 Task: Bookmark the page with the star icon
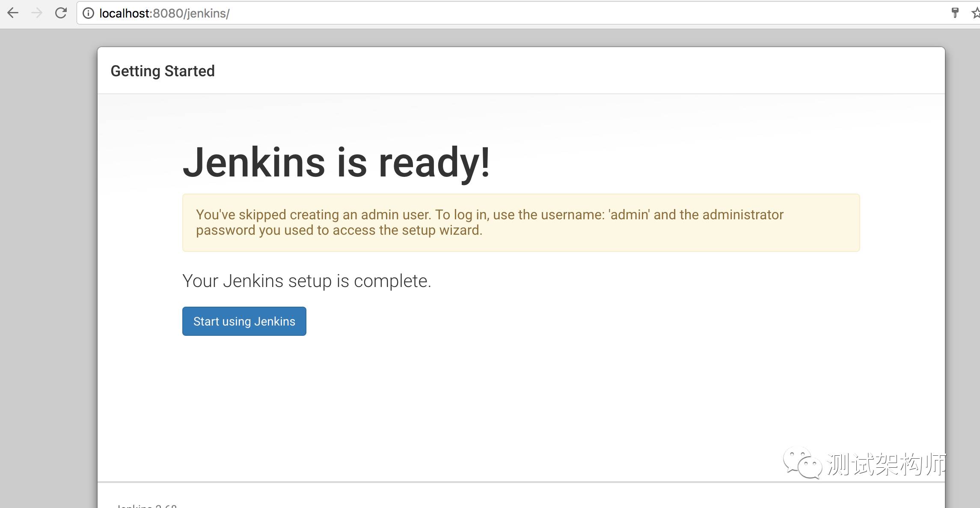(975, 13)
